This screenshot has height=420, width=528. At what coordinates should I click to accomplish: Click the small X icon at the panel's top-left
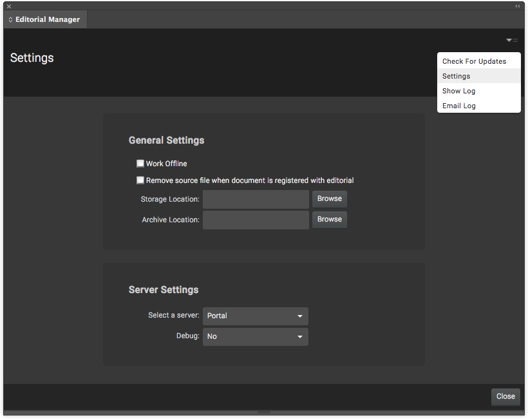tap(9, 6)
